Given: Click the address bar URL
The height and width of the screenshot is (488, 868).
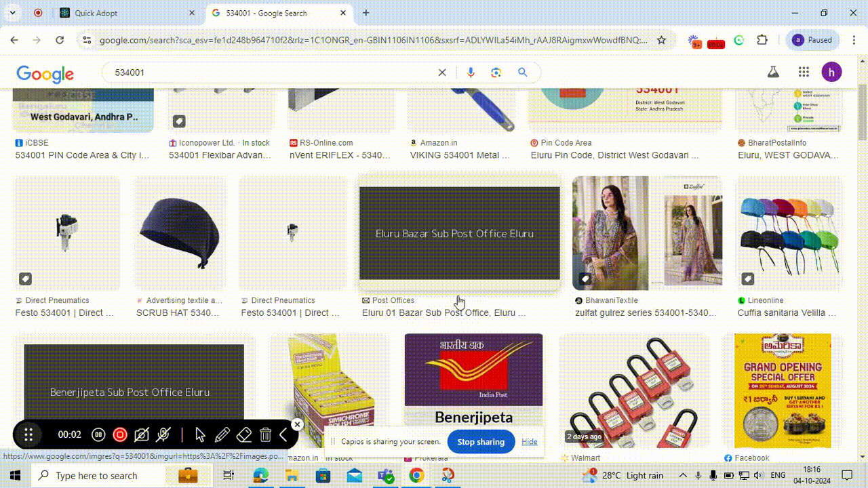Looking at the screenshot, I should (x=373, y=40).
